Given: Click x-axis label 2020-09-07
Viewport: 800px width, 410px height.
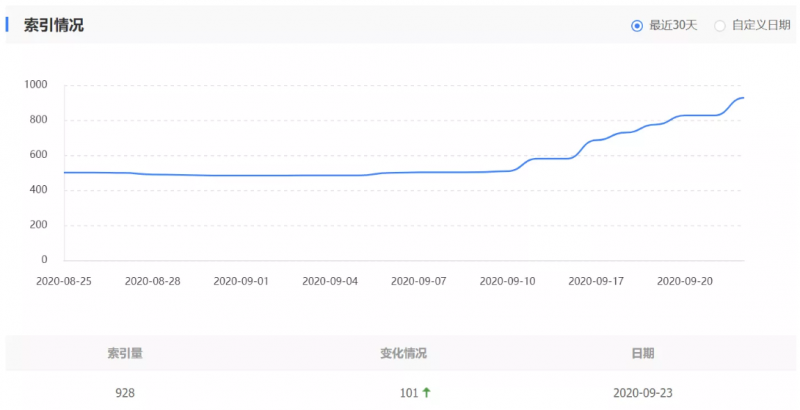Looking at the screenshot, I should [418, 281].
